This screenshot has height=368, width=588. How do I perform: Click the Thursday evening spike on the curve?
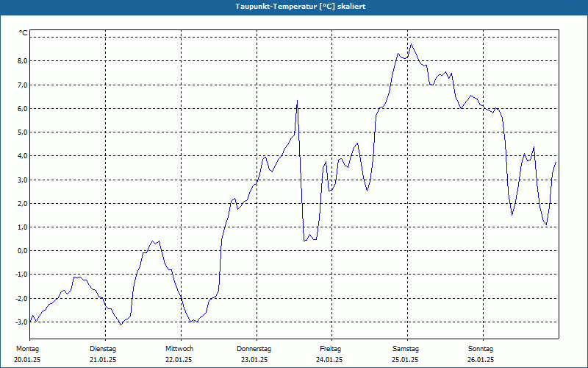pos(297,101)
